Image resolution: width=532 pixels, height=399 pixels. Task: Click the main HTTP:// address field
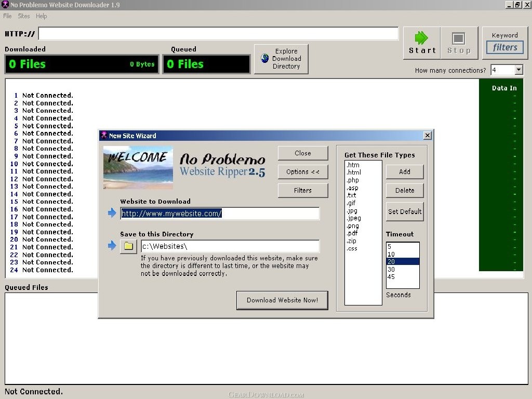tap(219, 34)
